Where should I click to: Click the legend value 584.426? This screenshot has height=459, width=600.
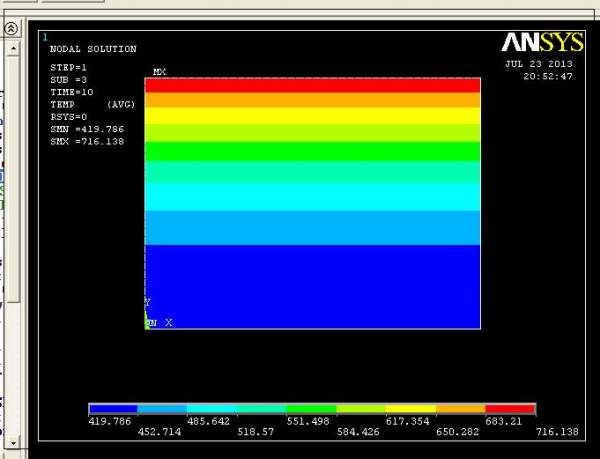click(x=358, y=432)
